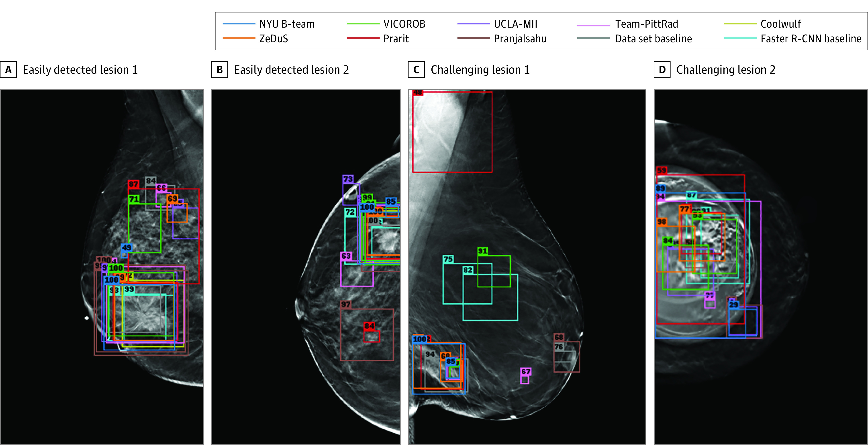Select the 'Team-PittRad' legend label
Image resolution: width=868 pixels, height=445 pixels.
tap(647, 24)
